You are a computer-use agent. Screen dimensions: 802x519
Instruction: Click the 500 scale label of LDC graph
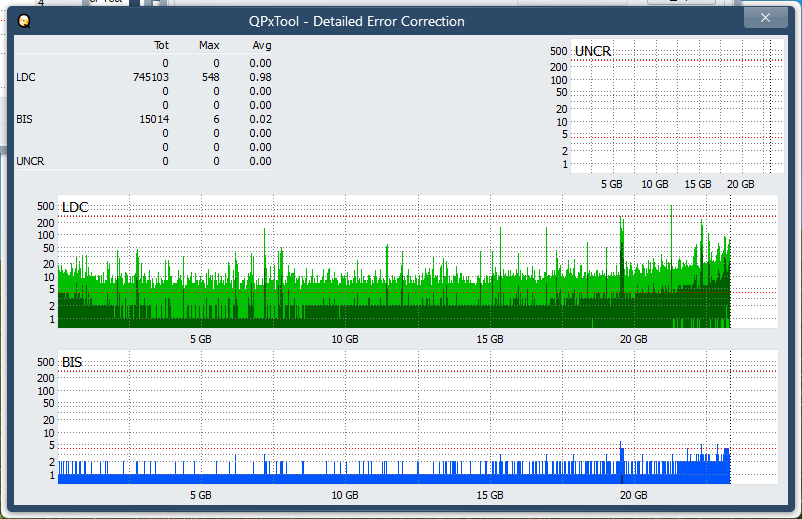[x=46, y=206]
